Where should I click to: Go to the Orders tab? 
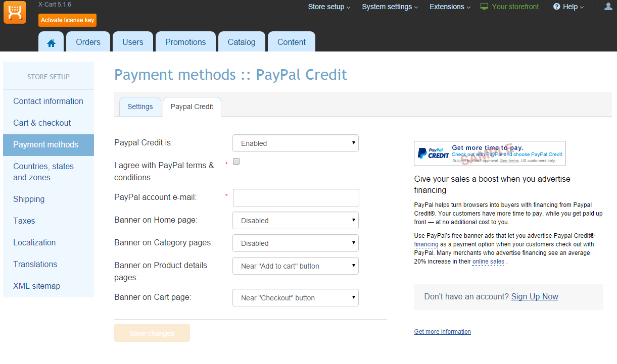88,42
